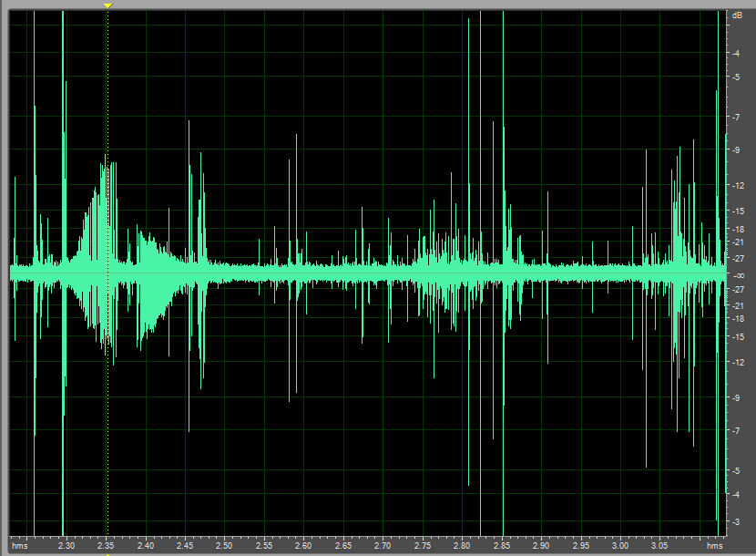Jump to 2.80 on the time ruler
The width and height of the screenshot is (756, 556).
click(462, 546)
